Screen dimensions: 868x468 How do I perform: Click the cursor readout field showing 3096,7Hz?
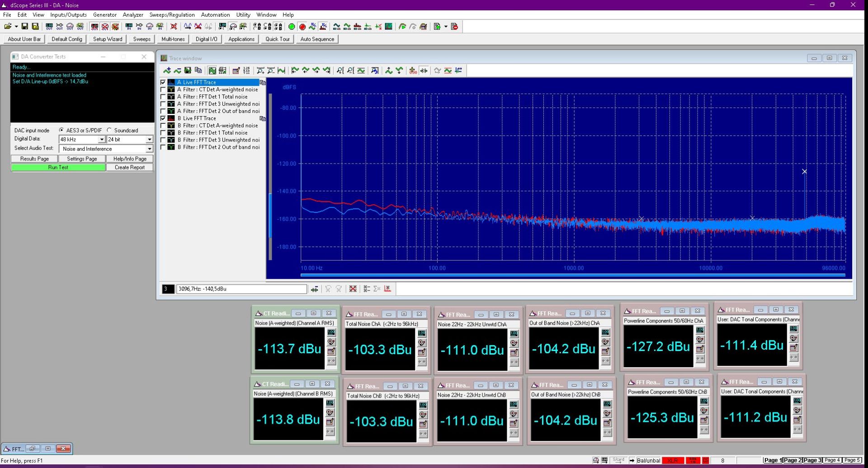241,289
